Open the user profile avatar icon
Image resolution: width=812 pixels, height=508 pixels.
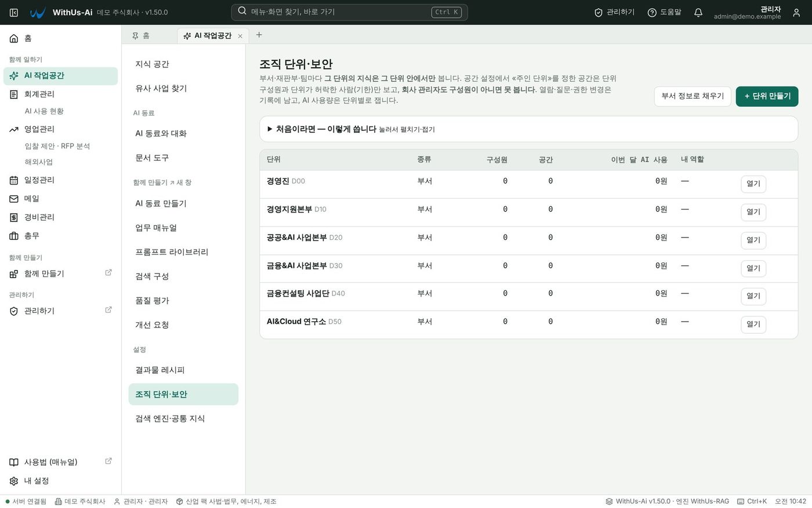coord(796,12)
